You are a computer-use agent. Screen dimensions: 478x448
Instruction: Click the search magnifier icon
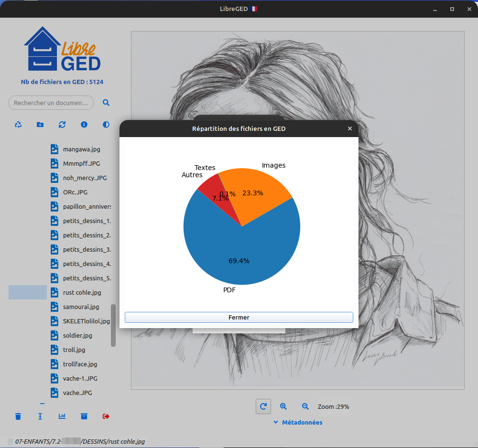tap(106, 103)
